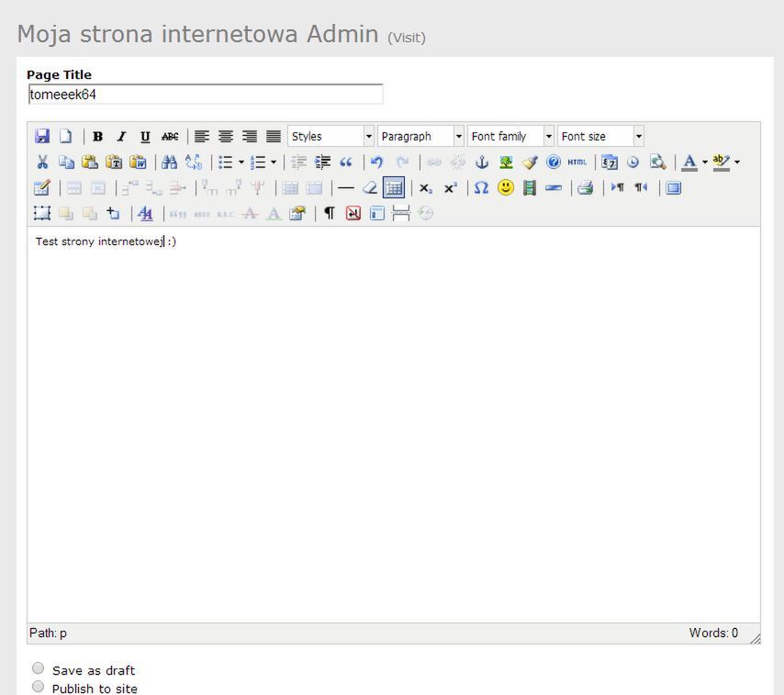Insert unordered bullet list
Image resolution: width=784 pixels, height=695 pixels.
[226, 162]
